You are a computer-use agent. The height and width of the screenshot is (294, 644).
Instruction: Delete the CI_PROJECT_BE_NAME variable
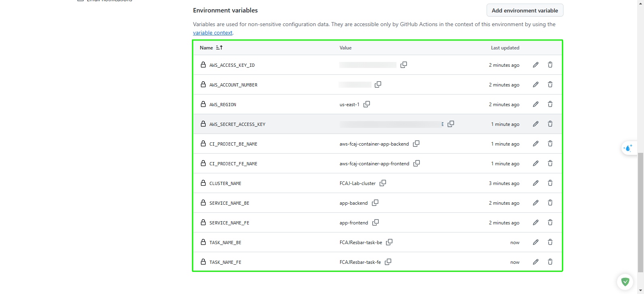[x=550, y=144]
